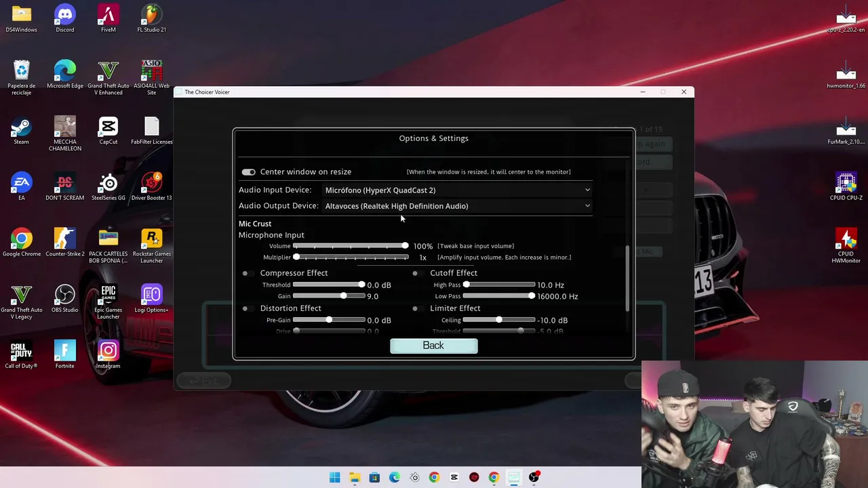Select the Steam desktop icon
This screenshot has width=868, height=488.
[22, 131]
